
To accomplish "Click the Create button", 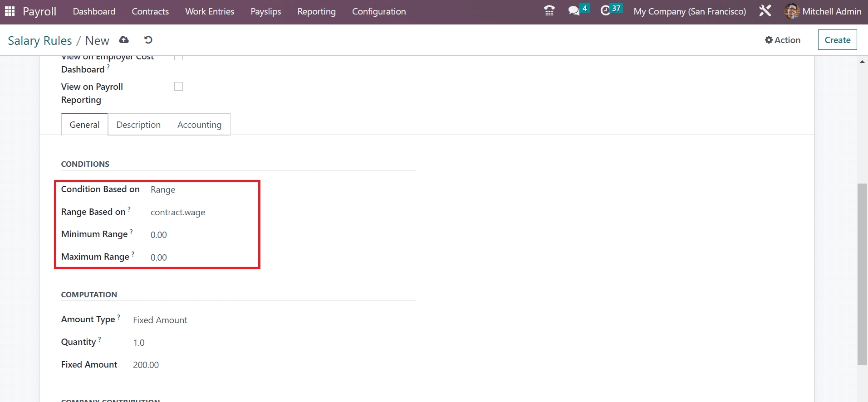I will [837, 40].
